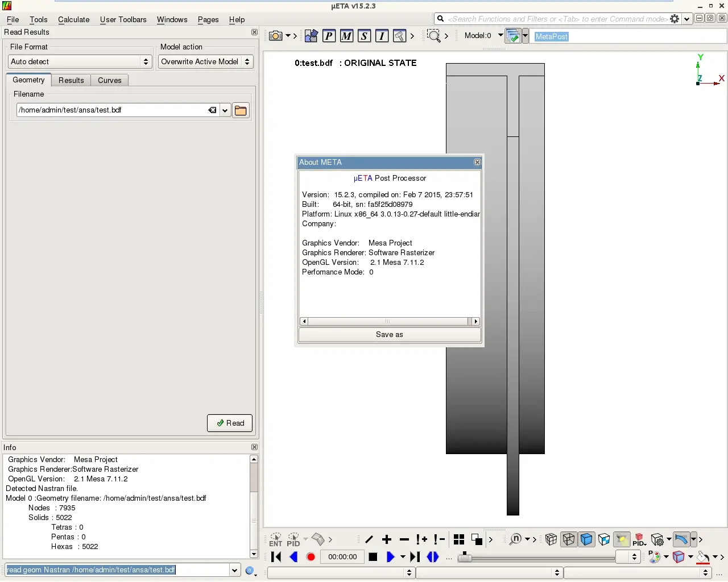Open the puzzle-piece project icon
Viewport: 728px width, 582px height.
tap(311, 36)
